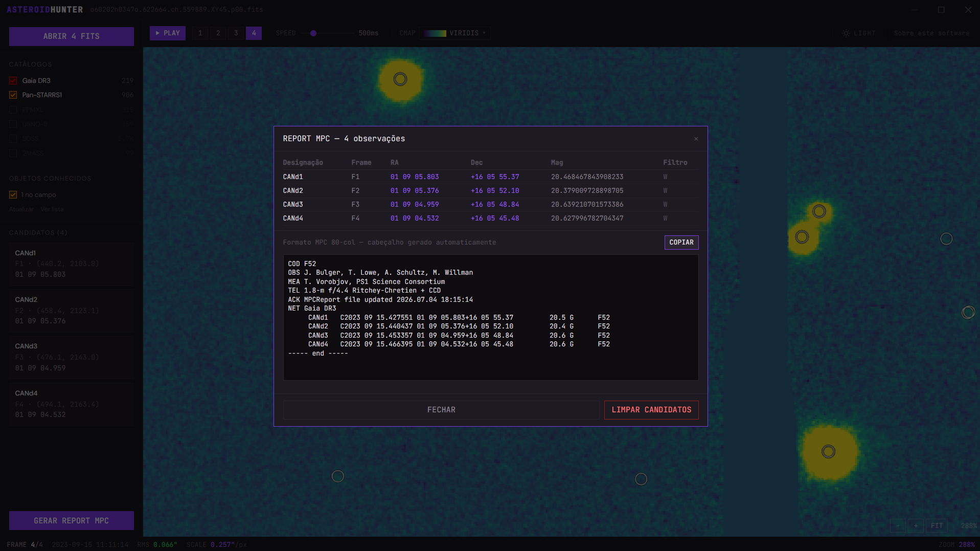Copy the MPC report text with COPIAR
The image size is (980, 551).
pyautogui.click(x=681, y=243)
